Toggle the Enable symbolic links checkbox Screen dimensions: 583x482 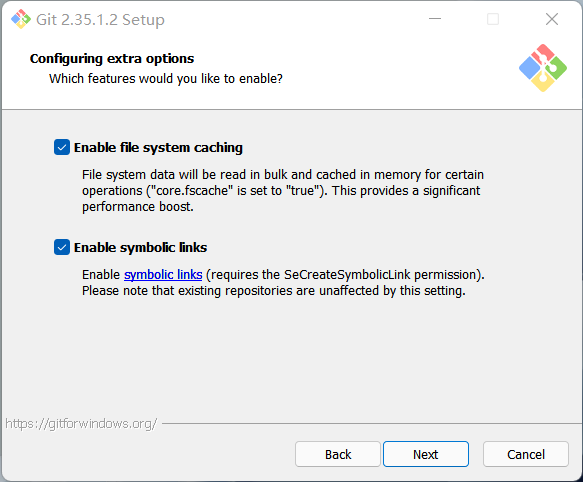pyautogui.click(x=62, y=247)
